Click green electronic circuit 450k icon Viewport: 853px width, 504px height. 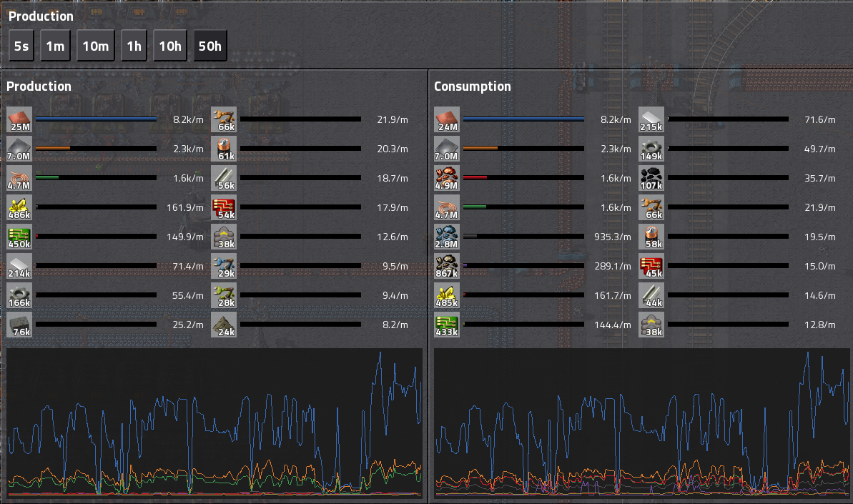19,237
